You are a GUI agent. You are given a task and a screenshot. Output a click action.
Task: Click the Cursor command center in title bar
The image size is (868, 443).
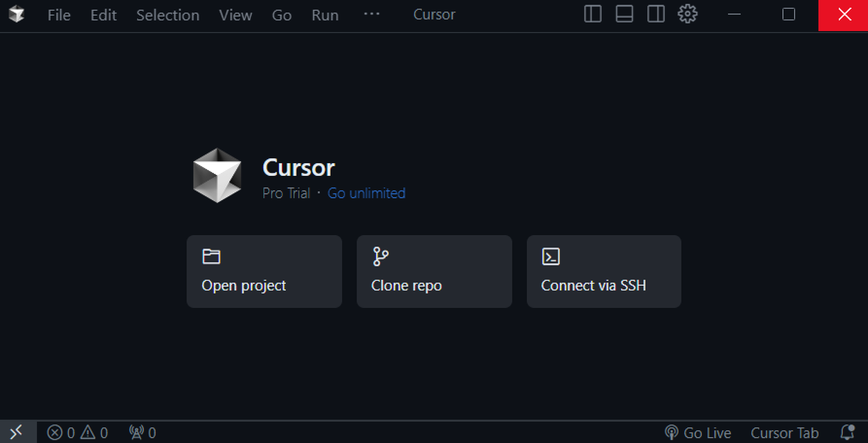coord(434,14)
